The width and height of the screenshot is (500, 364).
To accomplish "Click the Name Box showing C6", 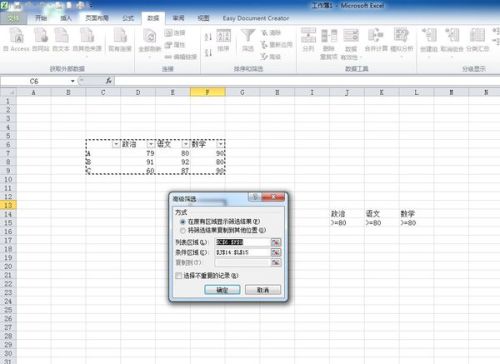I will click(x=35, y=81).
